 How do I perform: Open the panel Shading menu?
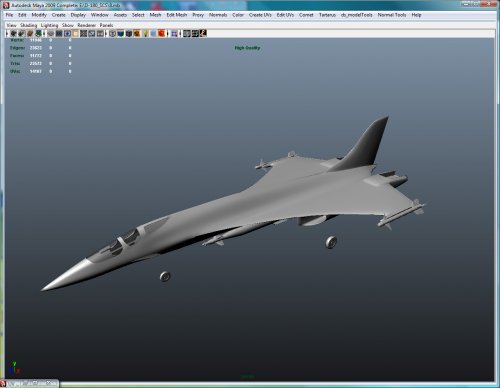(29, 25)
